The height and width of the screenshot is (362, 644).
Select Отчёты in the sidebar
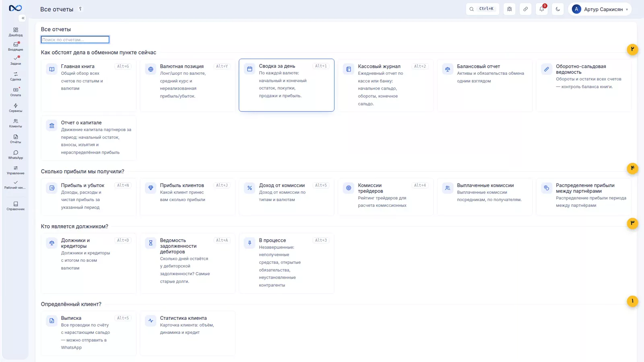coord(16,139)
